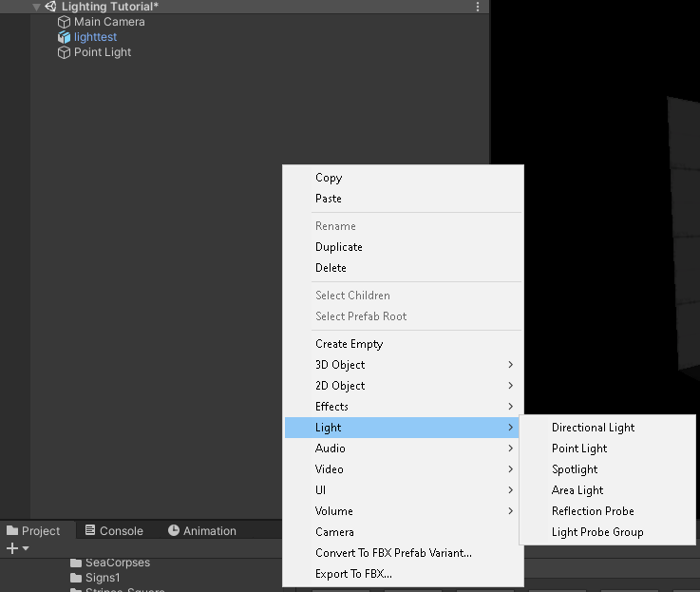Open the hierarchy three-dot options menu
The image size is (700, 592).
[478, 7]
